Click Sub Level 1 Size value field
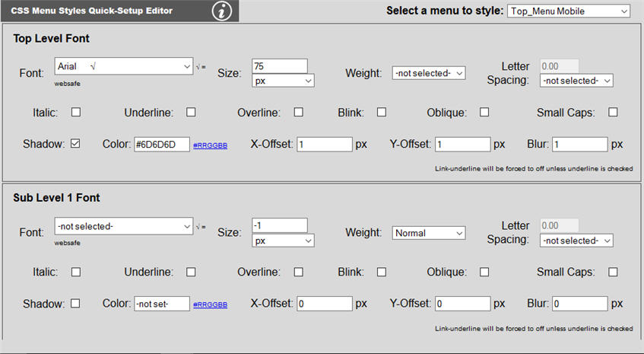The image size is (644, 354). [279, 225]
